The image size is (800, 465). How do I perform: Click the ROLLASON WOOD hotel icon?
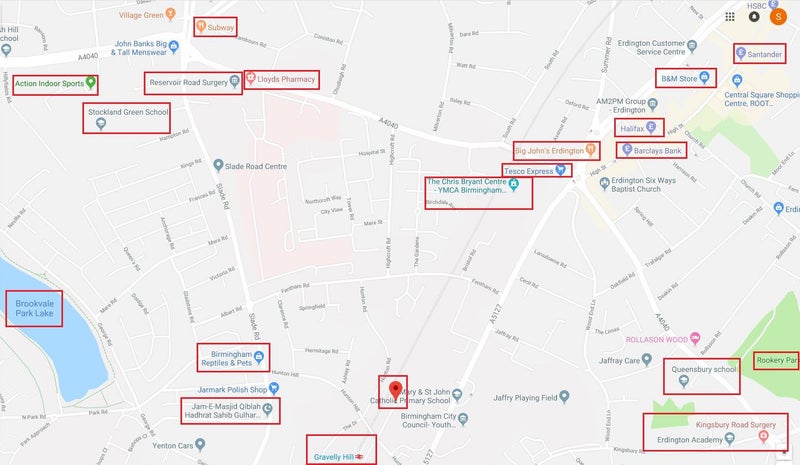tap(694, 338)
